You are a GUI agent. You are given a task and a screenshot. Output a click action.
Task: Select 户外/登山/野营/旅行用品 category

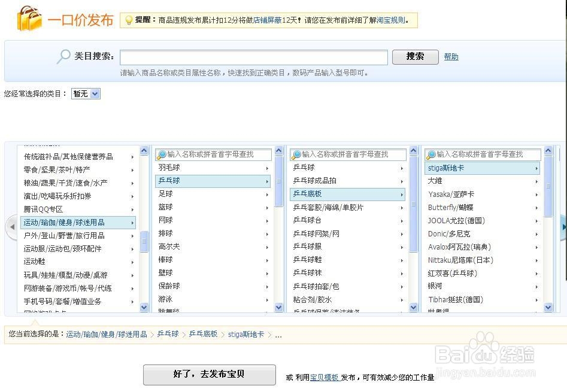(78, 236)
